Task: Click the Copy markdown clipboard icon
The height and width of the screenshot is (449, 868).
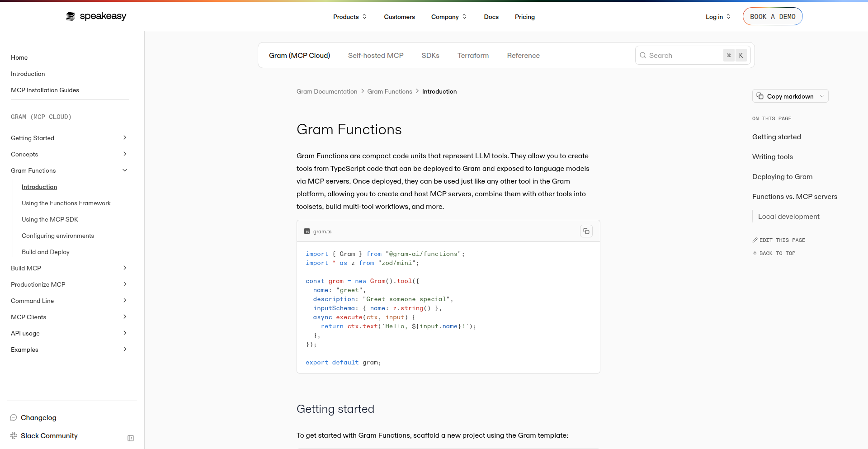Action: (761, 96)
